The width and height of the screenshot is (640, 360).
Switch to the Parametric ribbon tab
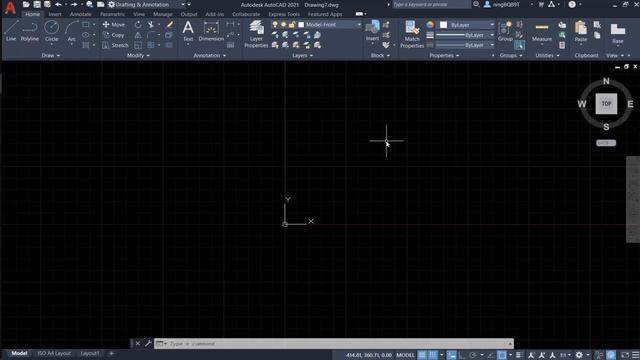112,14
